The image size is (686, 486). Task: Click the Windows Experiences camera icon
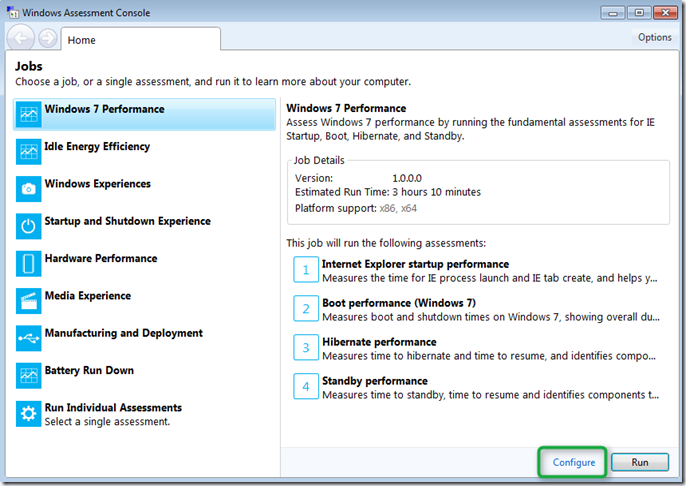(x=28, y=189)
